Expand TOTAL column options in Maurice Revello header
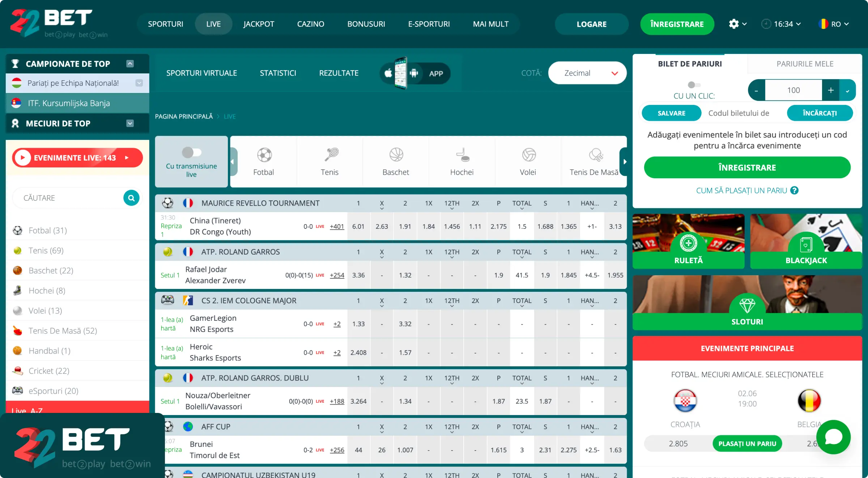The image size is (868, 478). tap(522, 209)
